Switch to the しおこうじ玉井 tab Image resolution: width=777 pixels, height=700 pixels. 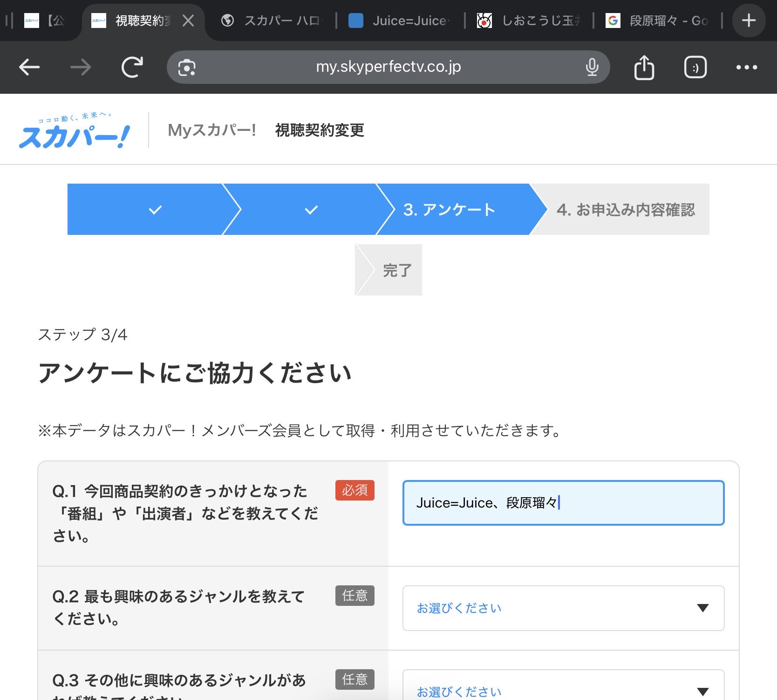[x=529, y=20]
